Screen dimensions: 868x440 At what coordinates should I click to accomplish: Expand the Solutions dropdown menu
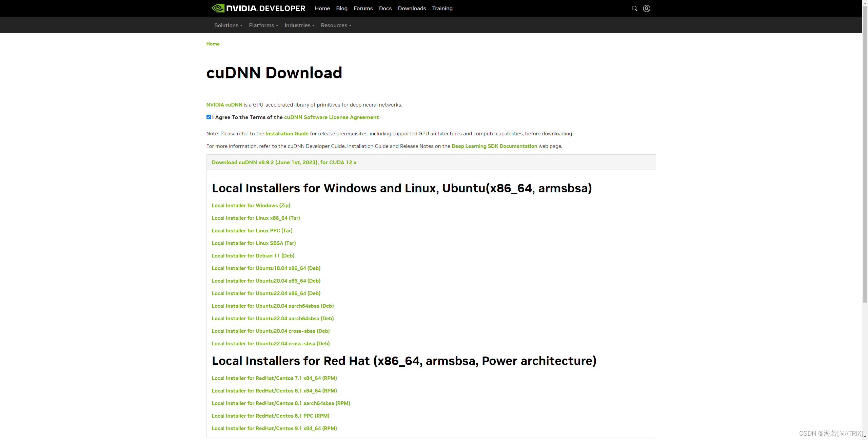click(228, 25)
